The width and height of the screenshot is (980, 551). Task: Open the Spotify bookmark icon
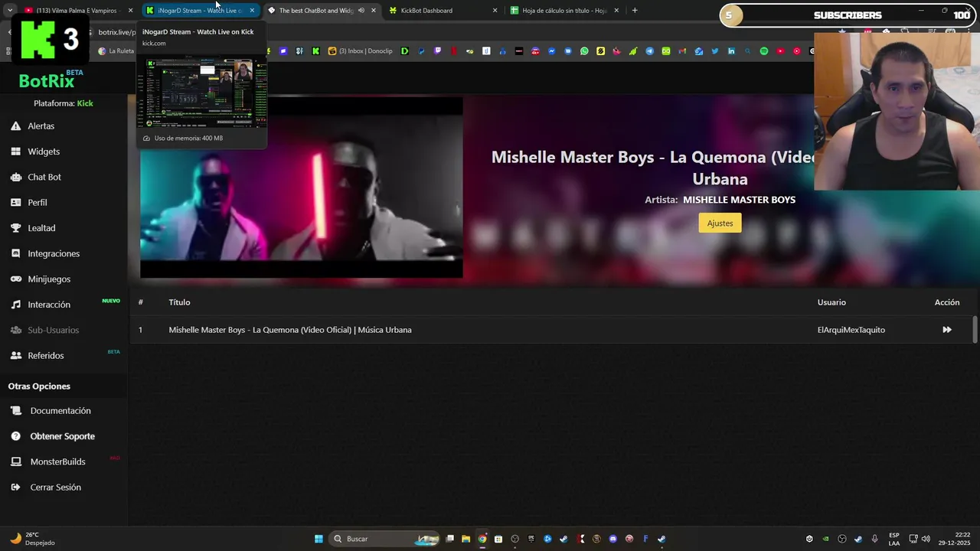[x=764, y=51]
